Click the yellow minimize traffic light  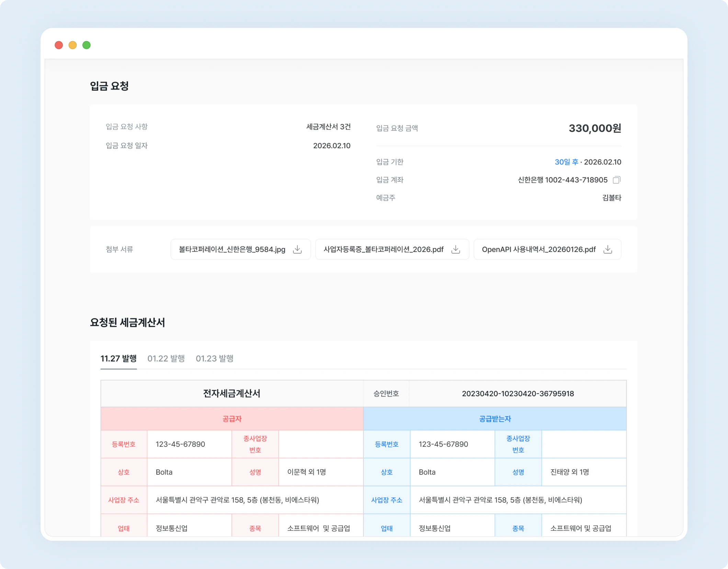point(73,45)
